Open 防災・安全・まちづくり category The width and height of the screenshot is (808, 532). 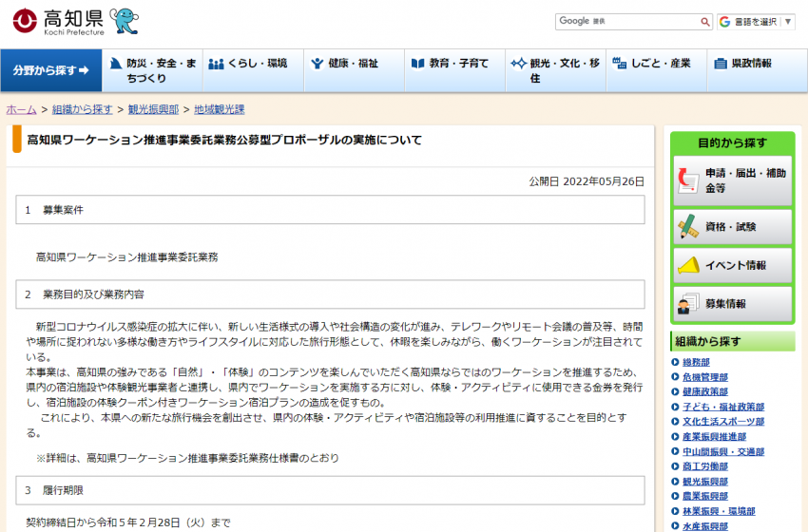coord(153,70)
